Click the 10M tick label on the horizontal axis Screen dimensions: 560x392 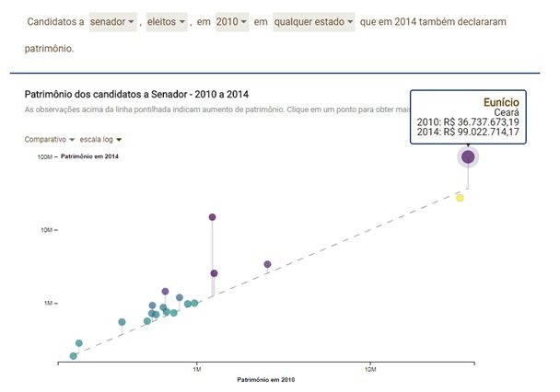click(x=370, y=370)
